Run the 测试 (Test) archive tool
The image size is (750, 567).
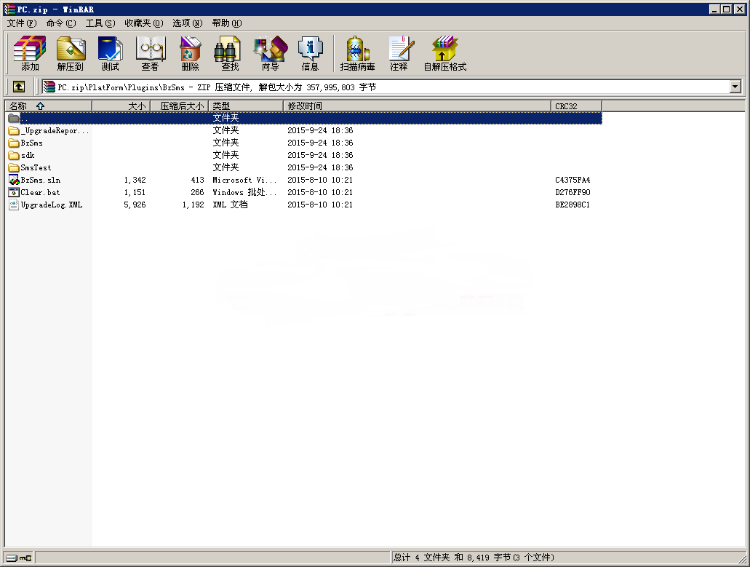110,52
